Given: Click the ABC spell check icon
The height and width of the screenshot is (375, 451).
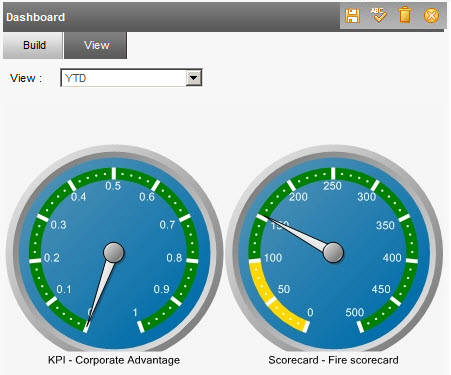Looking at the screenshot, I should click(378, 15).
